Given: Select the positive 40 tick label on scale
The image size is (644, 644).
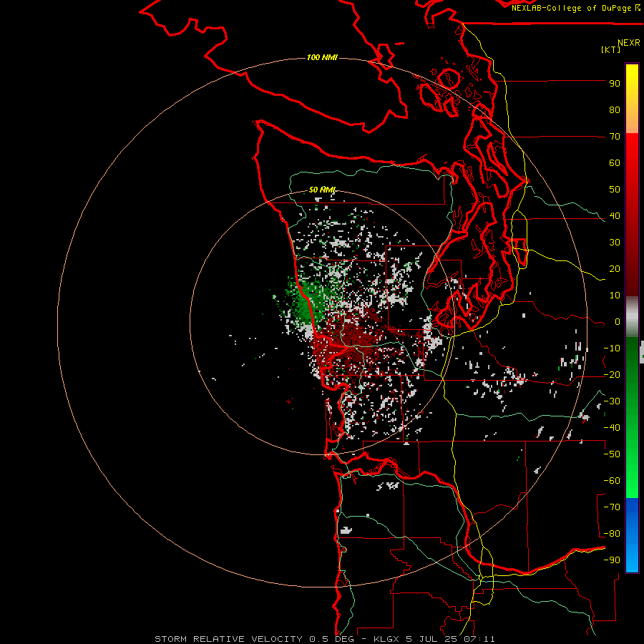Looking at the screenshot, I should [615, 216].
